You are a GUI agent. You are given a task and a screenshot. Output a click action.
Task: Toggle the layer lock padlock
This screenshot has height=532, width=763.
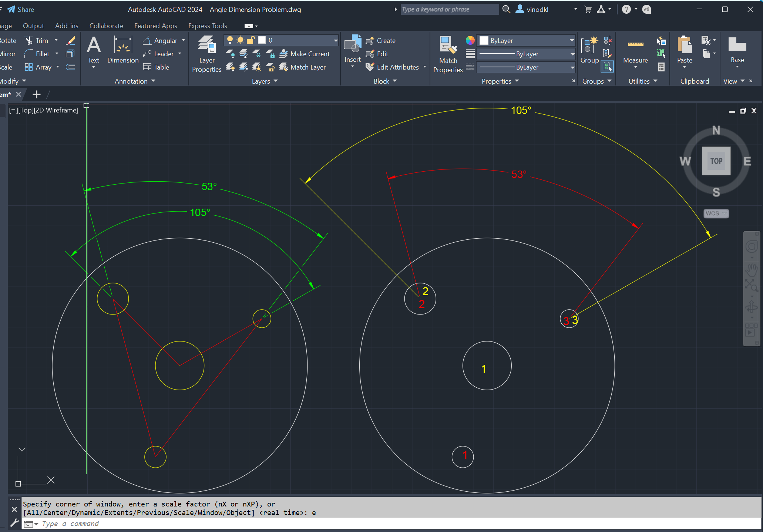pyautogui.click(x=251, y=40)
